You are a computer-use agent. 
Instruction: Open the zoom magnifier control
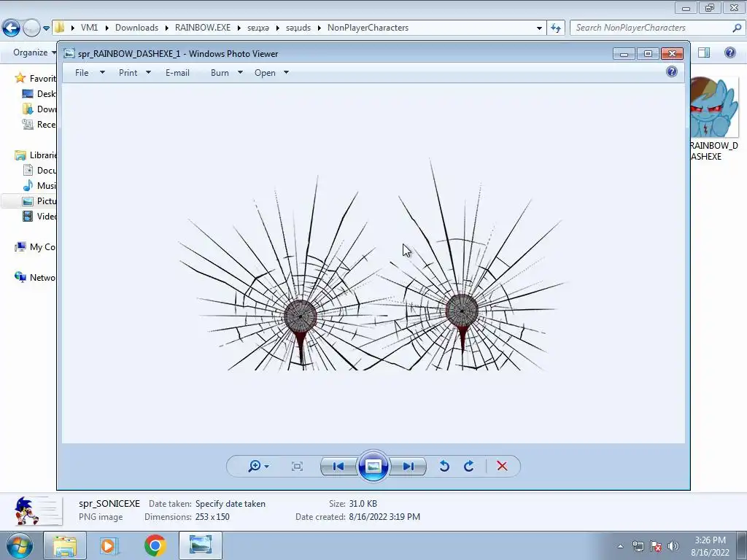tap(255, 466)
